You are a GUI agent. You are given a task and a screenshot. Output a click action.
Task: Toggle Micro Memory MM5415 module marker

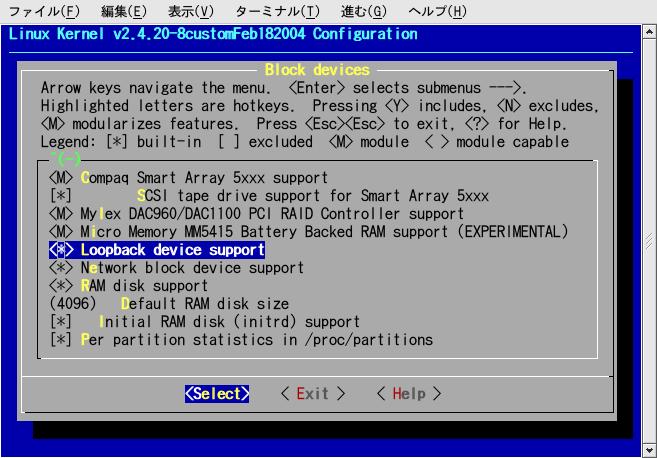click(x=61, y=232)
